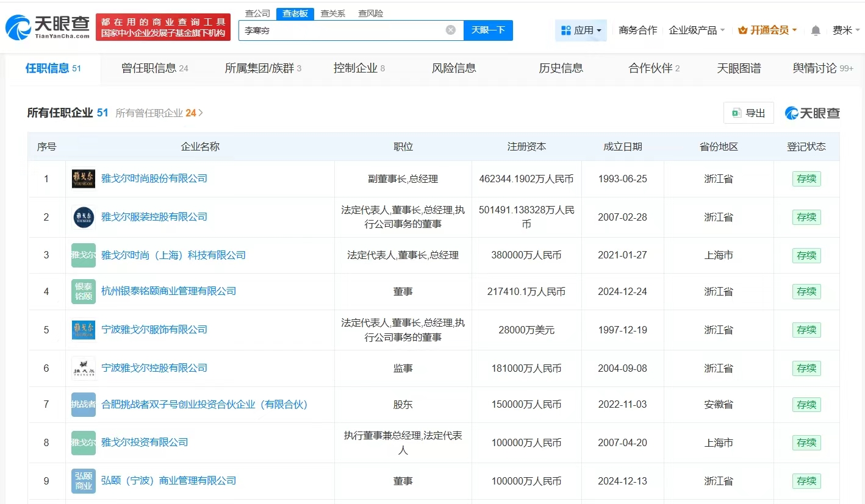
Task: Expand the 企业级产品 dropdown
Action: pyautogui.click(x=722, y=30)
